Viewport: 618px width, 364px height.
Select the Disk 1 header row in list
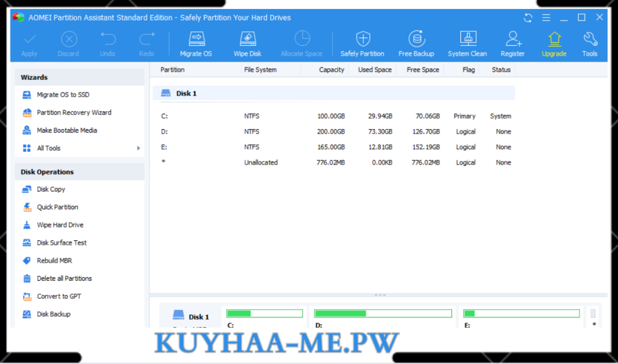point(334,94)
